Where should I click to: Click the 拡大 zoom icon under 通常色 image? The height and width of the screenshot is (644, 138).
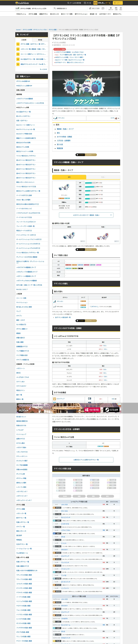coord(83,241)
